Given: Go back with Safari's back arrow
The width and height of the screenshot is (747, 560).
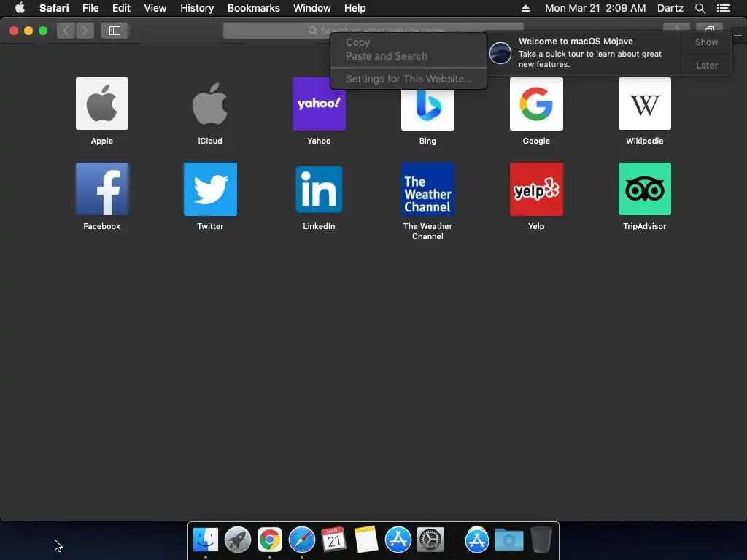Looking at the screenshot, I should [66, 31].
